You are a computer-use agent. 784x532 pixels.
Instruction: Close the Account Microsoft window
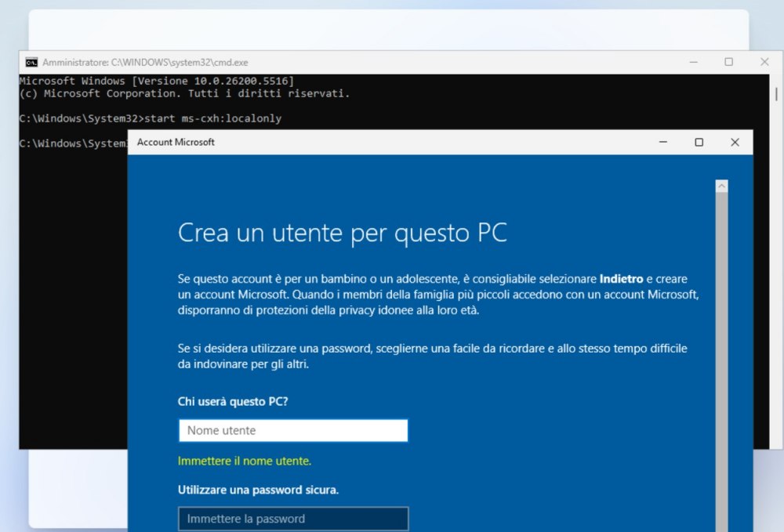(x=735, y=143)
